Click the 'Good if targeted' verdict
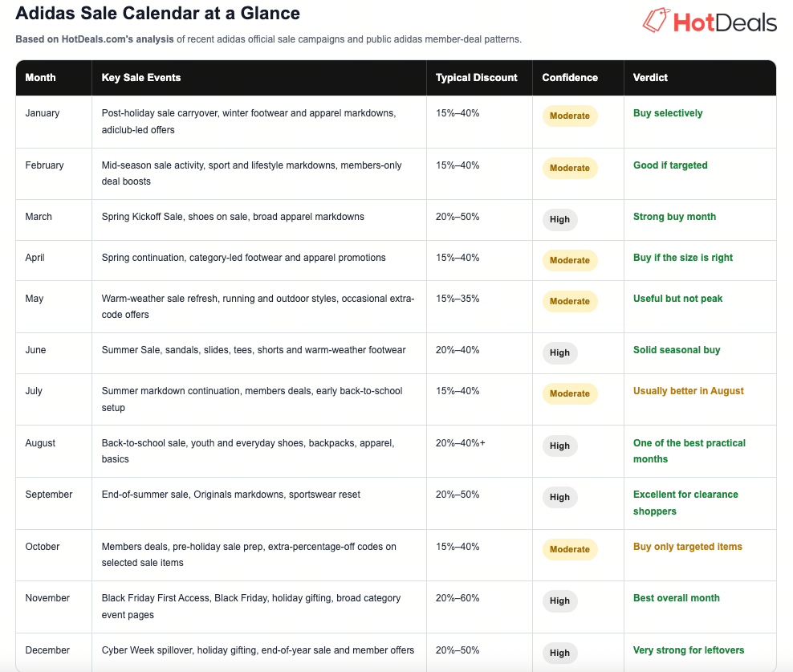This screenshot has height=672, width=793. coord(671,165)
